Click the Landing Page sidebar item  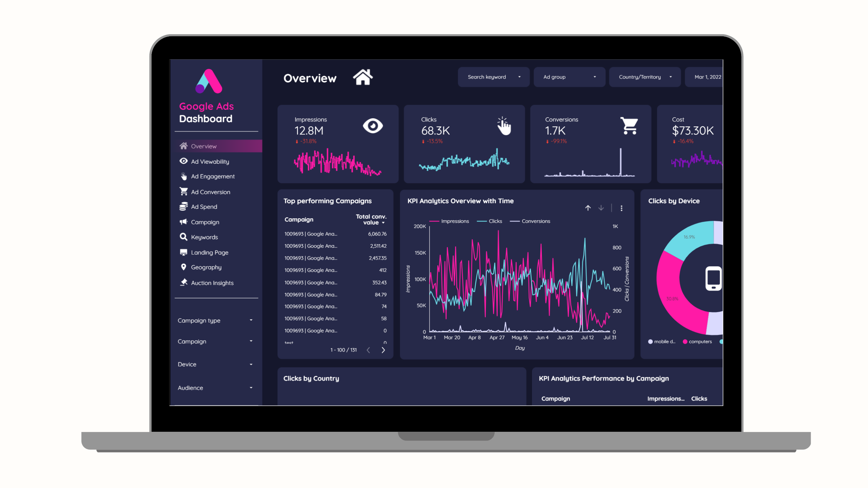point(209,252)
